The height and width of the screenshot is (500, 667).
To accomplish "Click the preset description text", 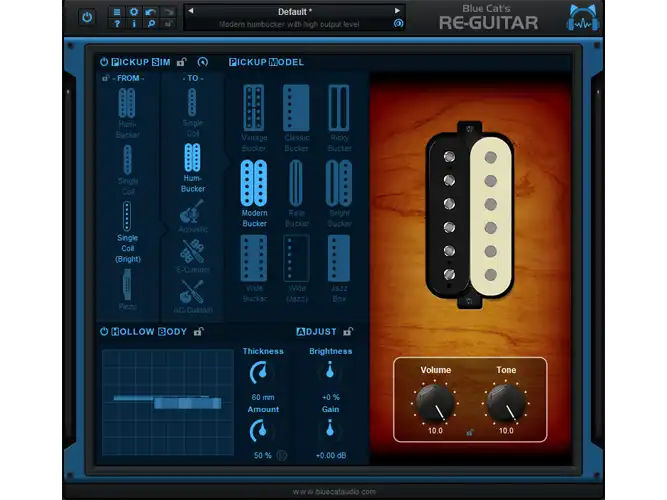I will click(289, 24).
